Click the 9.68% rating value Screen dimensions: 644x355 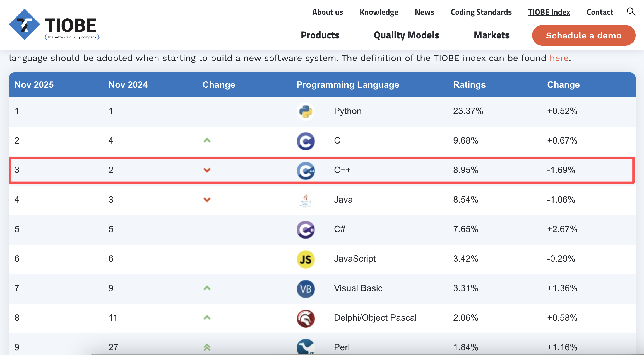pyautogui.click(x=466, y=140)
